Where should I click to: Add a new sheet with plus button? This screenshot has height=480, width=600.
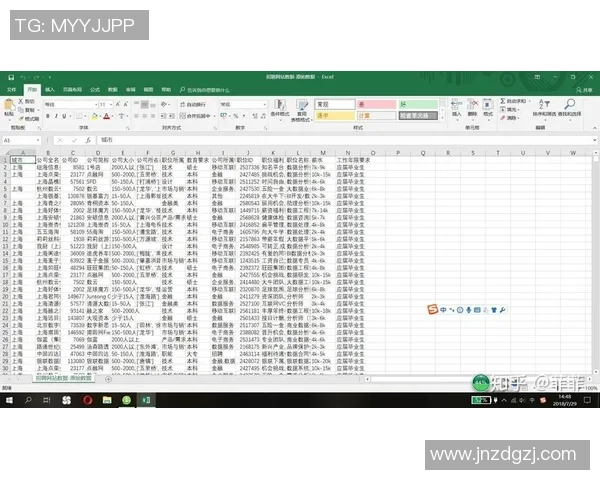108,379
